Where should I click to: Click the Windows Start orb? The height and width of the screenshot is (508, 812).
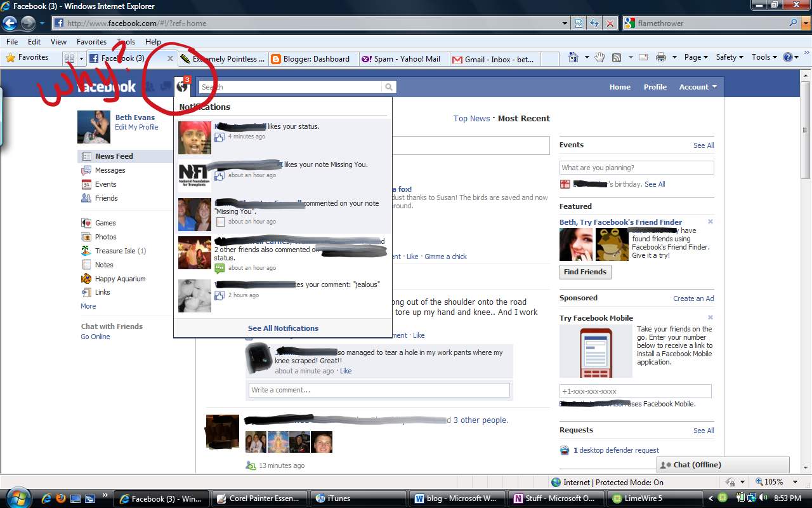(17, 497)
